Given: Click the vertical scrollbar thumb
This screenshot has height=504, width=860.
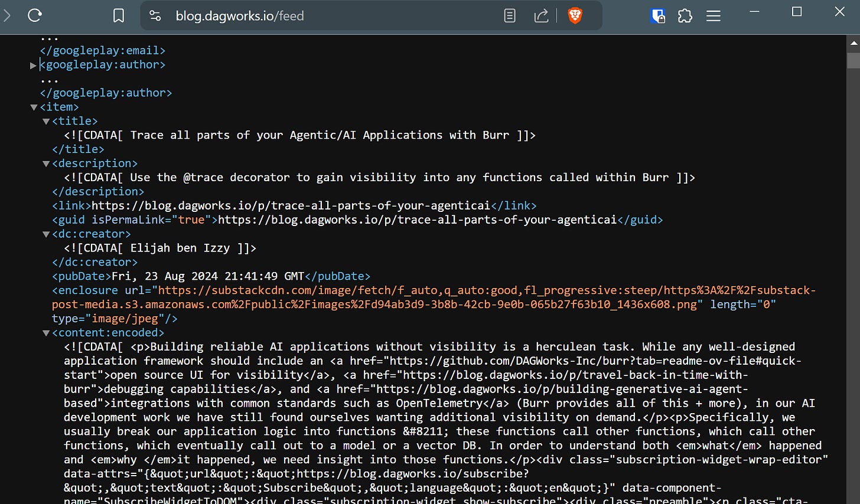Looking at the screenshot, I should click(854, 61).
